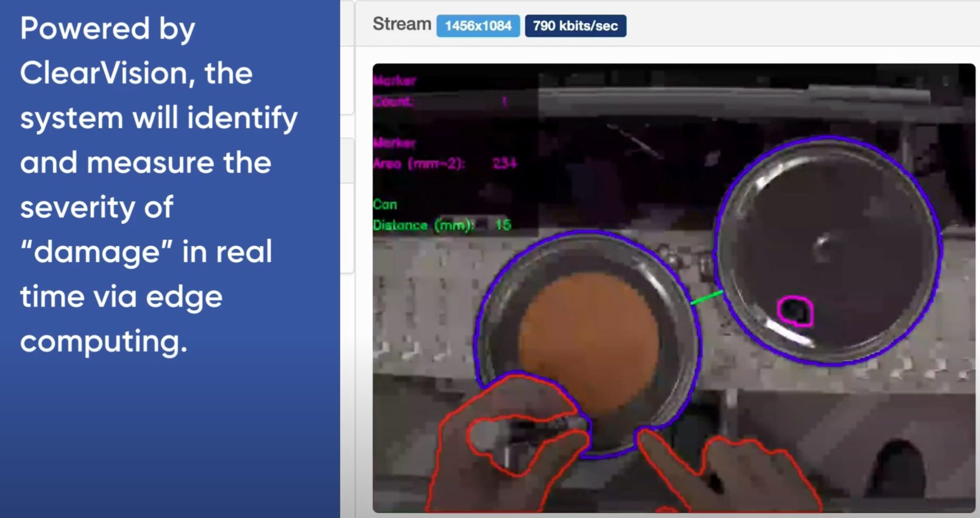980x518 pixels.
Task: Click the quoted word damage in slide text
Action: click(x=96, y=252)
